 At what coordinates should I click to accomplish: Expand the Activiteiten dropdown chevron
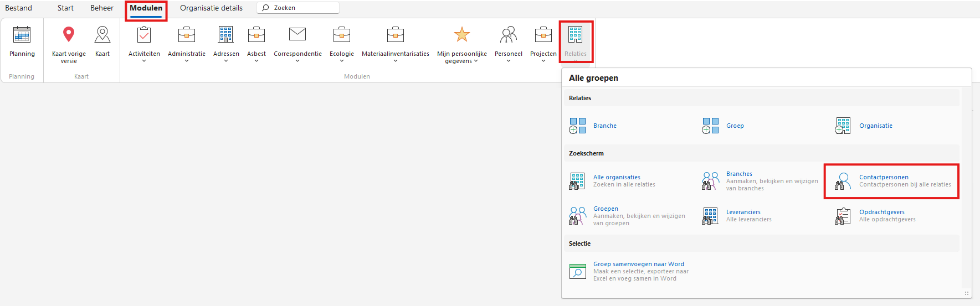click(x=144, y=61)
